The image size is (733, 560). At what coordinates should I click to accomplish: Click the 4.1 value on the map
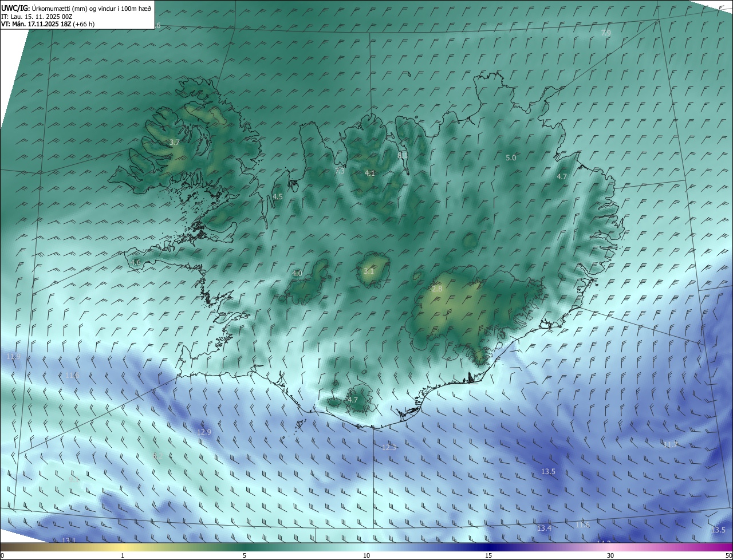coord(370,173)
